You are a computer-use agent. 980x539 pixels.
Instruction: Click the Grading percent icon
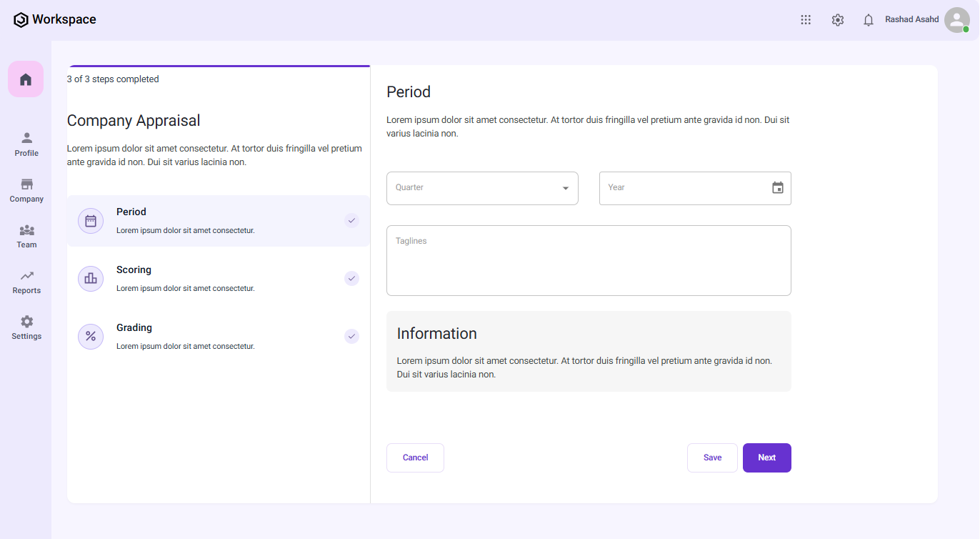pyautogui.click(x=91, y=336)
